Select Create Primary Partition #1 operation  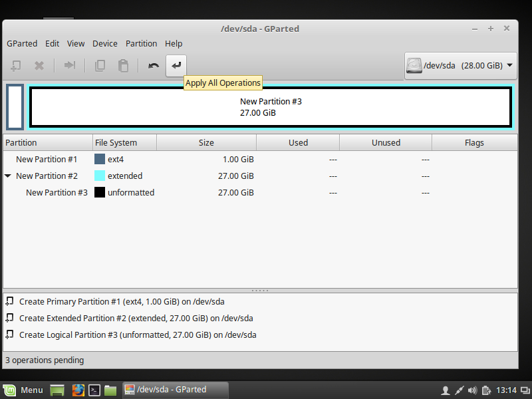(x=260, y=302)
